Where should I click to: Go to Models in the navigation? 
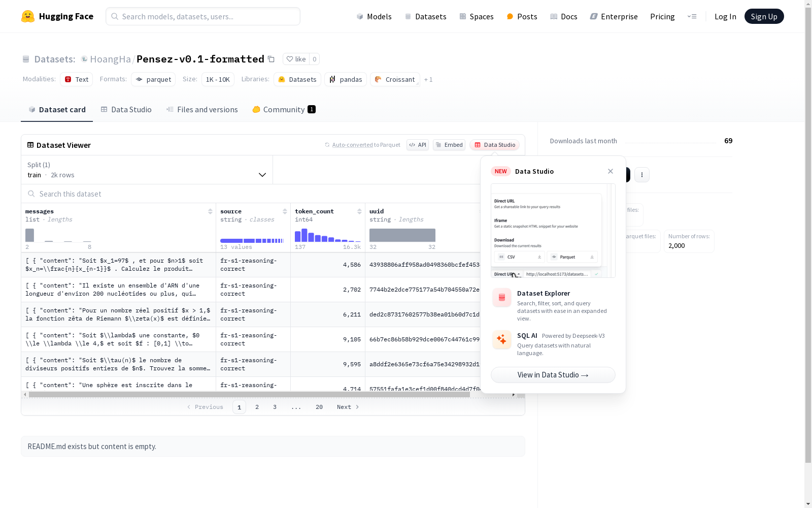click(x=374, y=16)
